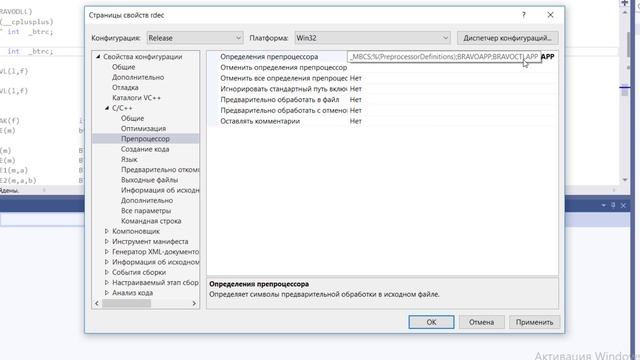Select Отменить все определения препроцессора row
The width and height of the screenshot is (640, 360).
tap(382, 78)
